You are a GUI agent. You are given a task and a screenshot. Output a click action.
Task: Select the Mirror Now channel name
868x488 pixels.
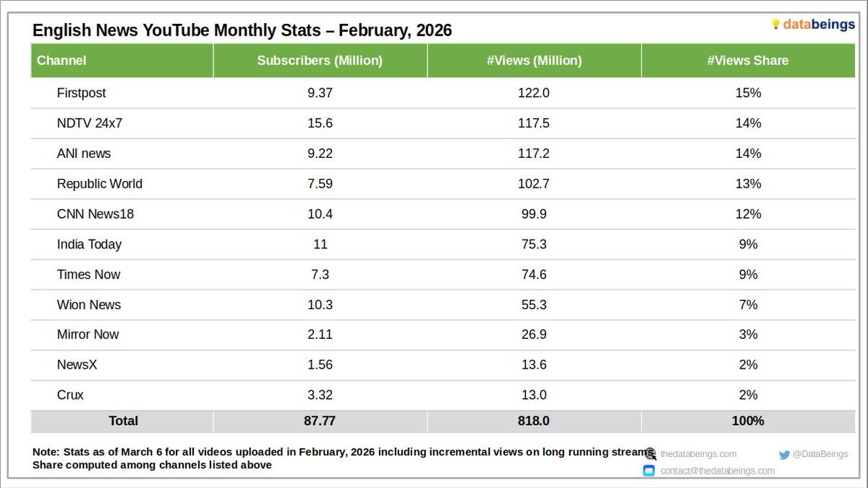coord(88,335)
